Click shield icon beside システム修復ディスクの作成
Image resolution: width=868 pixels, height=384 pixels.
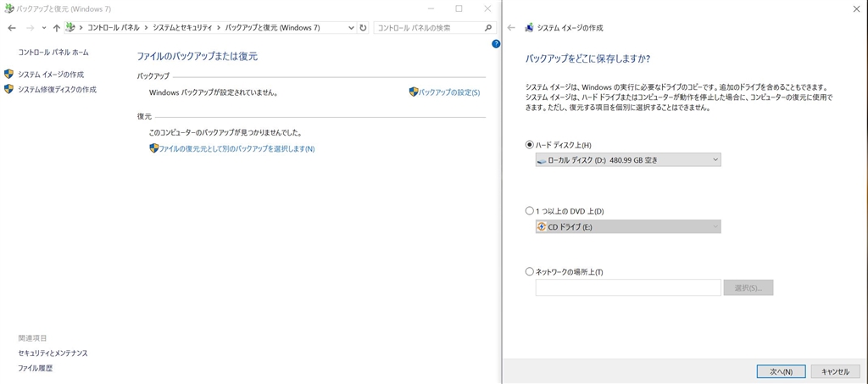click(x=8, y=89)
